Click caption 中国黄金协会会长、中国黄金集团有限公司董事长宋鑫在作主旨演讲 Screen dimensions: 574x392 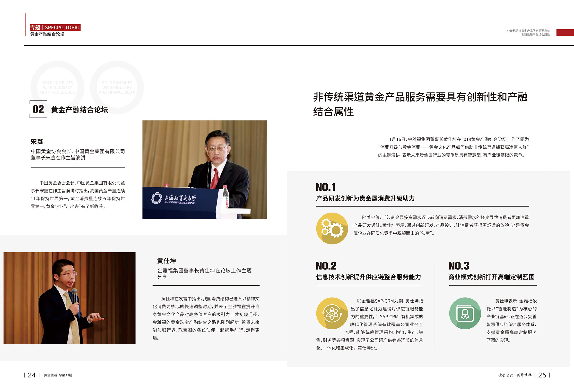click(78, 154)
